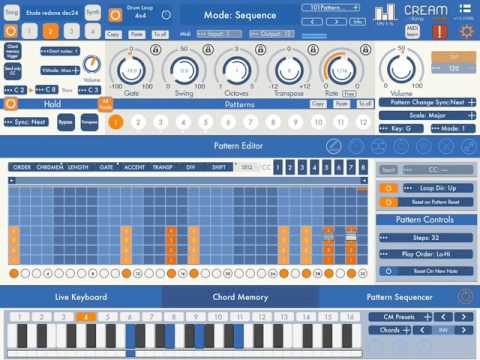This screenshot has width=480, height=360.
Task: Toggle the Hold power switch
Action: point(11,104)
